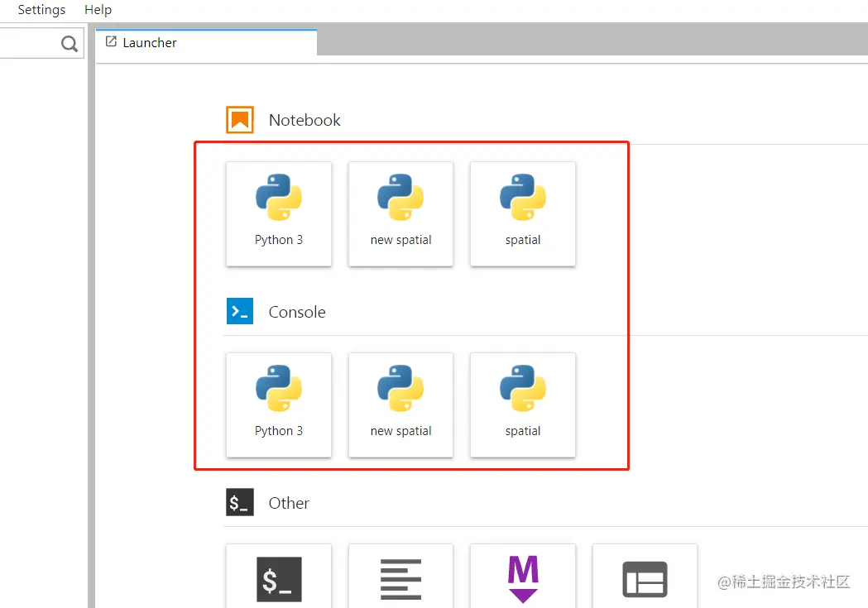Screen dimensions: 868x608
Task: Click the Launcher tab icon
Action: [x=111, y=41]
